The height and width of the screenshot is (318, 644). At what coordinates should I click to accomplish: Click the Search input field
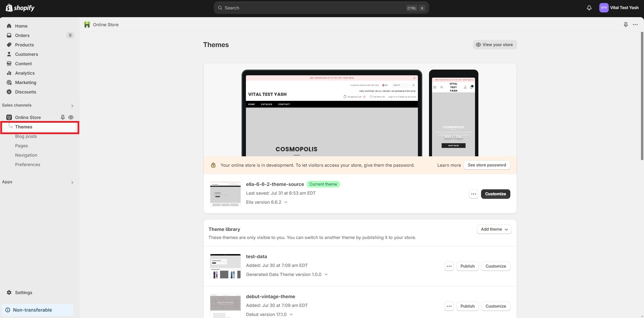(x=321, y=8)
